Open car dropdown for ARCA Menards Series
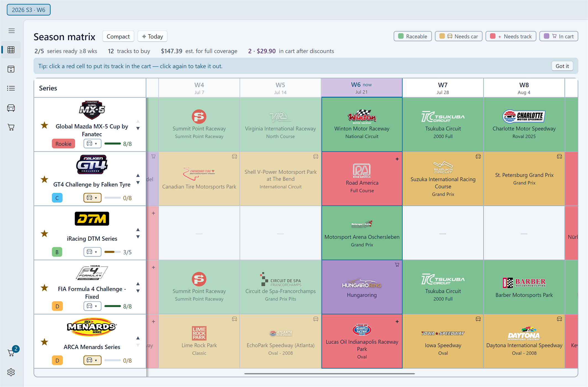Screen dimensions: 588x387 tap(92, 360)
